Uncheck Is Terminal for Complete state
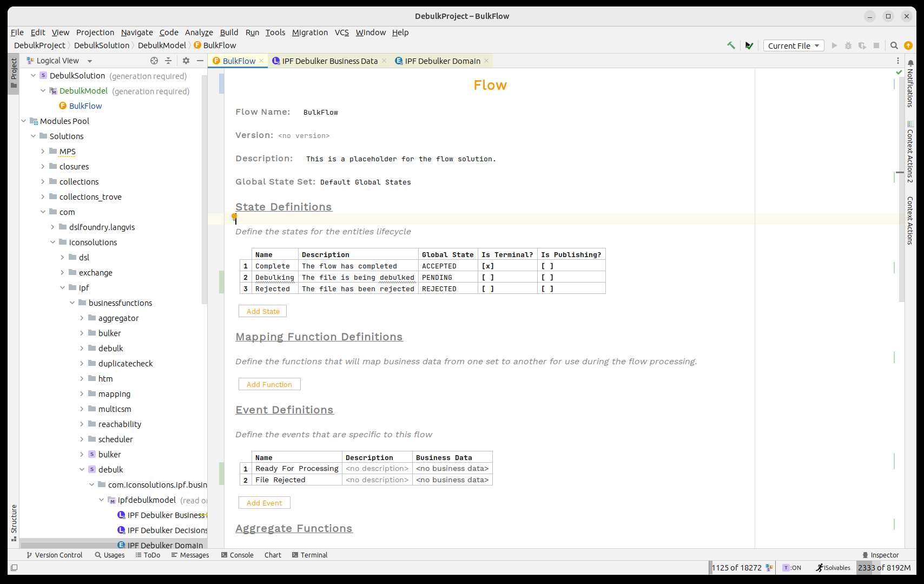Screen dimensions: 924x584 (487, 266)
